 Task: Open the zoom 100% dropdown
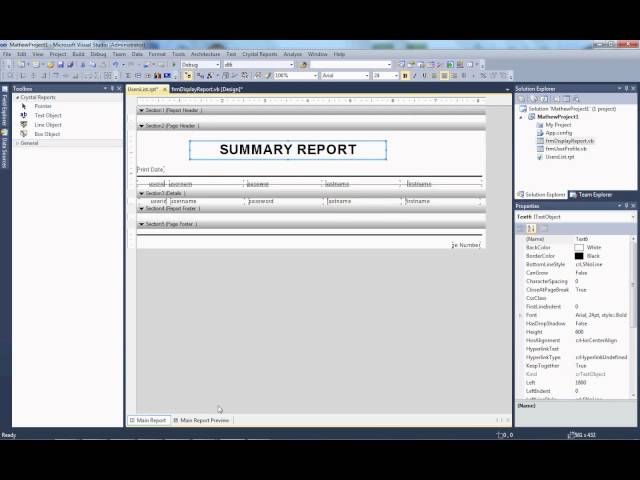coord(315,76)
